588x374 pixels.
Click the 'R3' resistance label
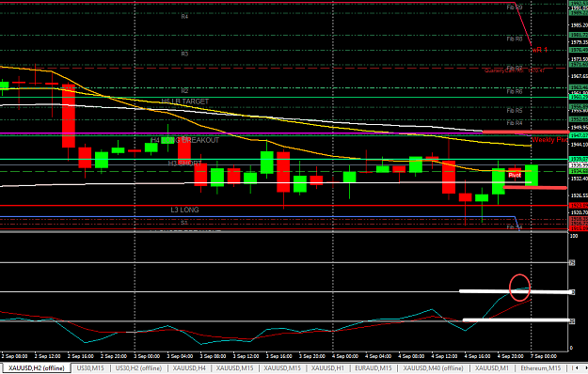tap(184, 54)
